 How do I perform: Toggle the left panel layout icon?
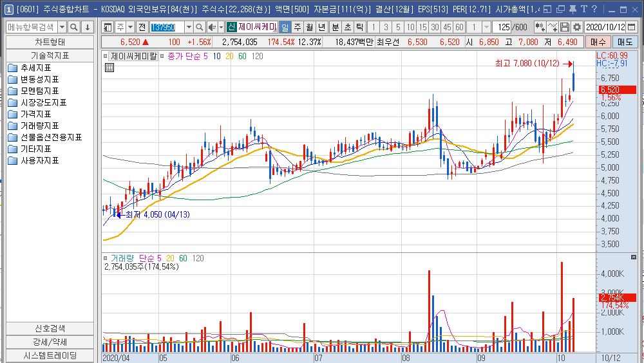108,28
